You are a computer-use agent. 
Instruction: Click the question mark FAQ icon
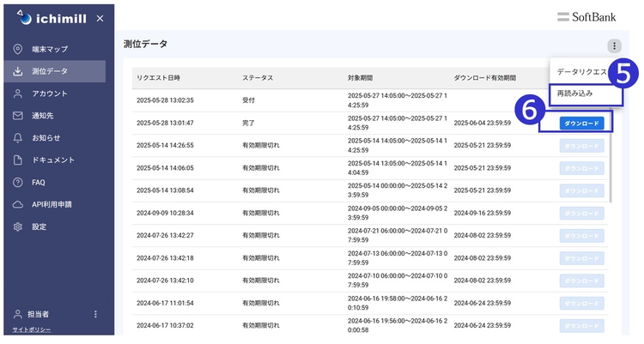point(17,183)
